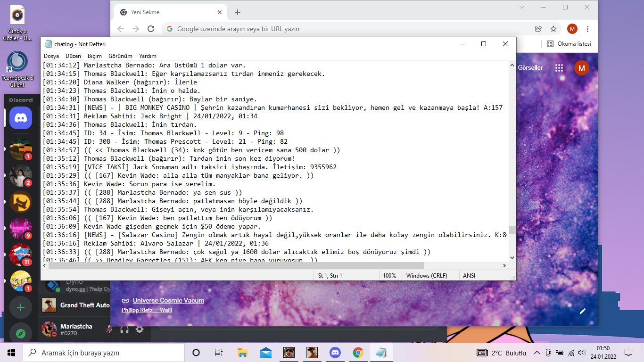
Task: Open Chrome profile M in toolbar
Action: click(x=572, y=29)
